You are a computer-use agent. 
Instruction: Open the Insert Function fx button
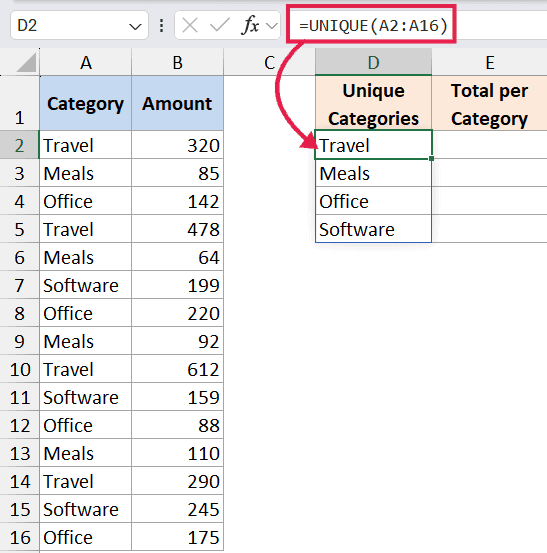click(250, 26)
